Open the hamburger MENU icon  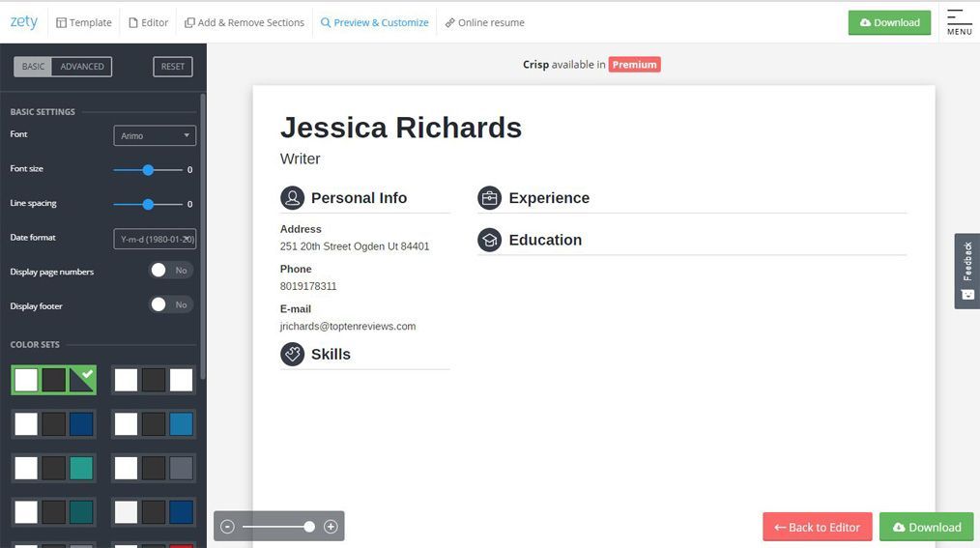click(x=959, y=22)
